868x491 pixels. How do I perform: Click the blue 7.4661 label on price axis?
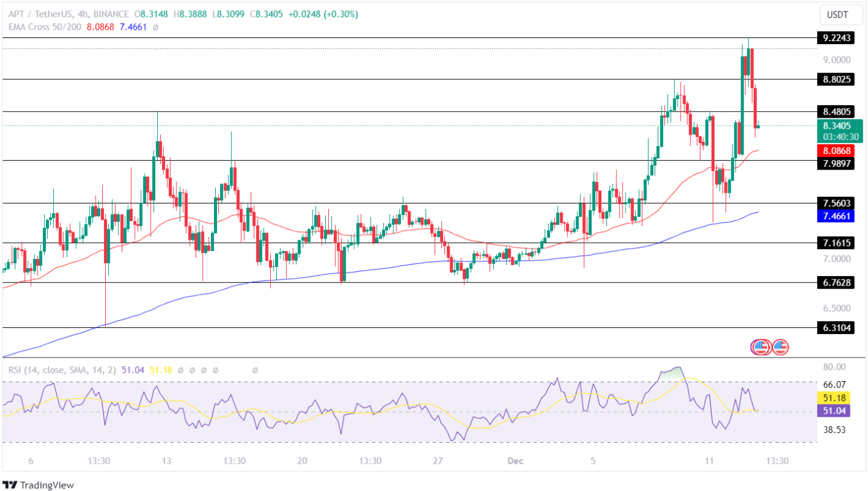pos(837,216)
